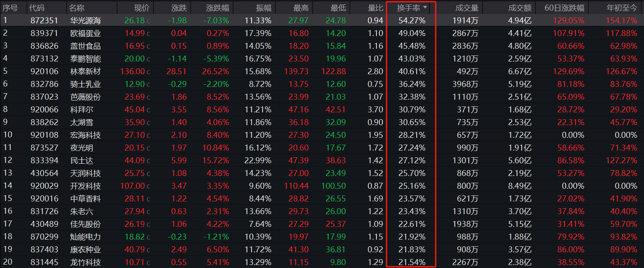
Task: Click the 'c' marker next to 开发科技's price 107.00
Action: point(148,186)
